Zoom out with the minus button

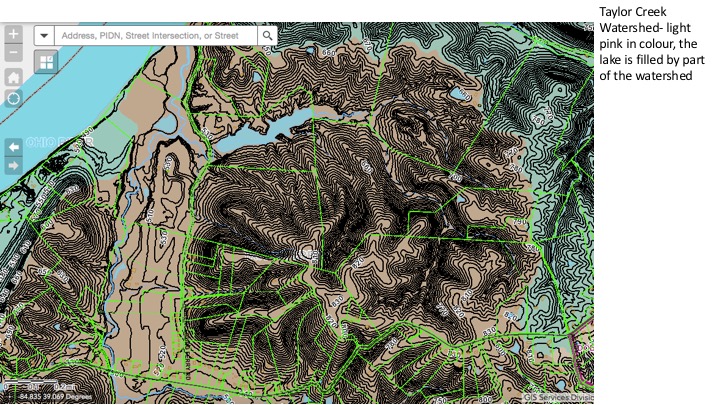click(x=13, y=52)
